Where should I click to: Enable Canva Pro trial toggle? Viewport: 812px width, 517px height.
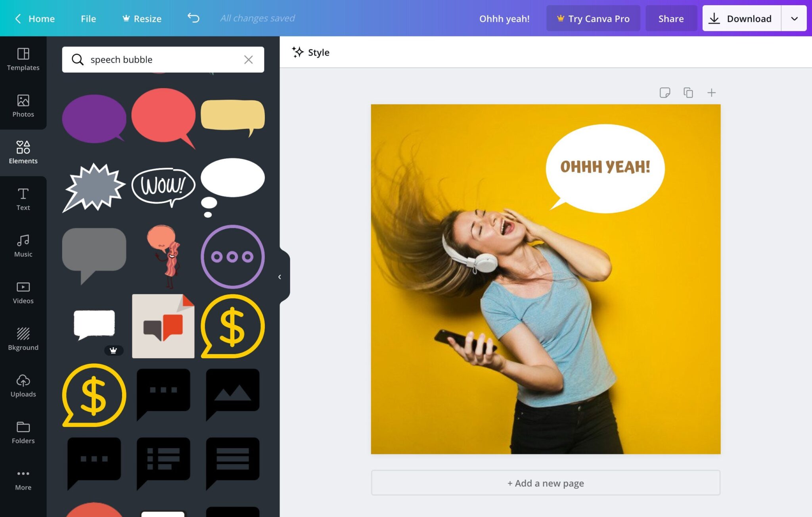(593, 18)
